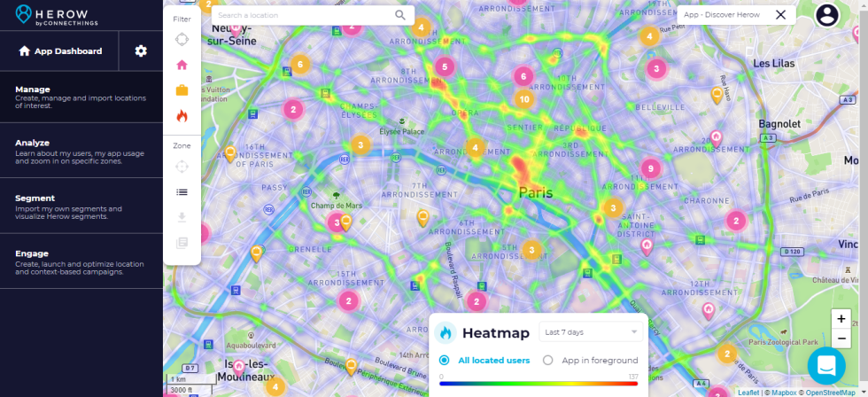Go to the Segment section
This screenshot has width=868, height=397.
pos(81,206)
